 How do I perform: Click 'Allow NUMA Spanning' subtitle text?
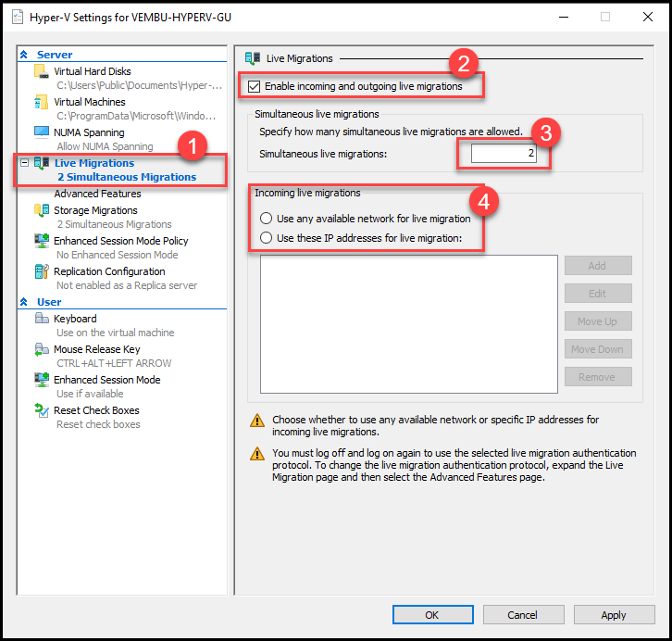click(105, 146)
